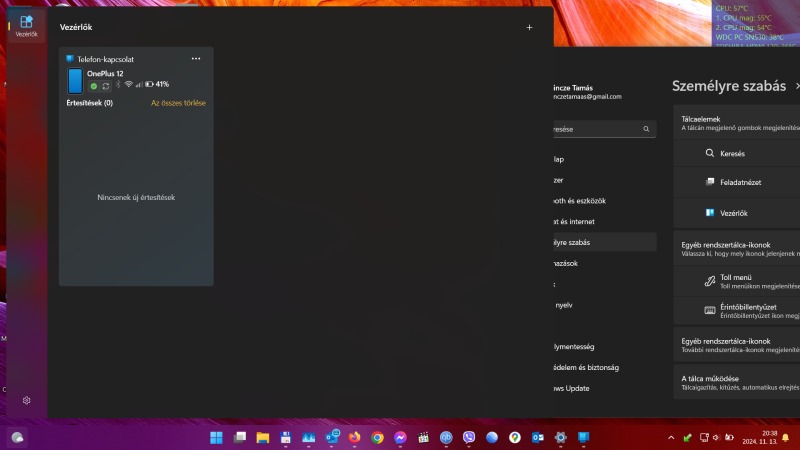Screen dimensions: 800x450
Task: Click the OnePlus 12 phone image
Action: [75, 81]
